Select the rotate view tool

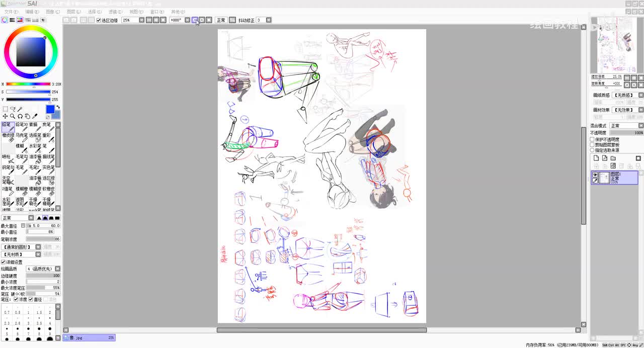pos(20,116)
